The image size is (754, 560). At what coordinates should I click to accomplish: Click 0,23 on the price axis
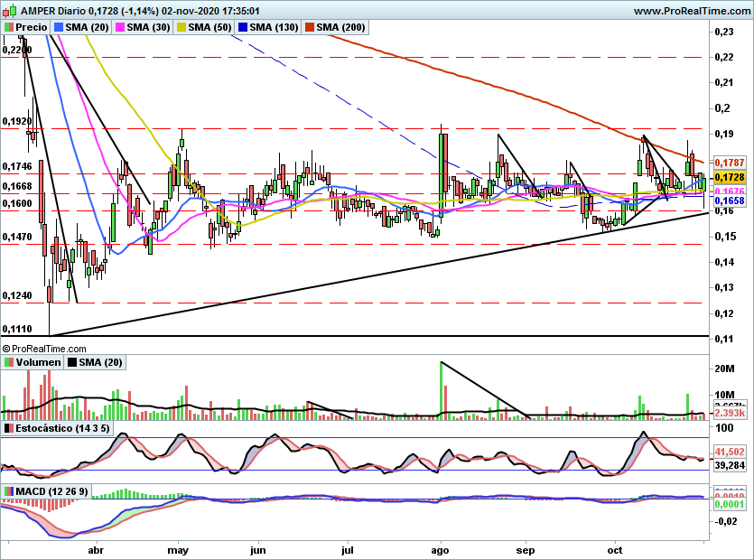coord(724,32)
